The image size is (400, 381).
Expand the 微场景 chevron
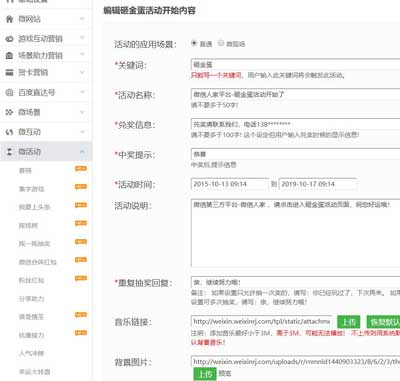coord(82,112)
